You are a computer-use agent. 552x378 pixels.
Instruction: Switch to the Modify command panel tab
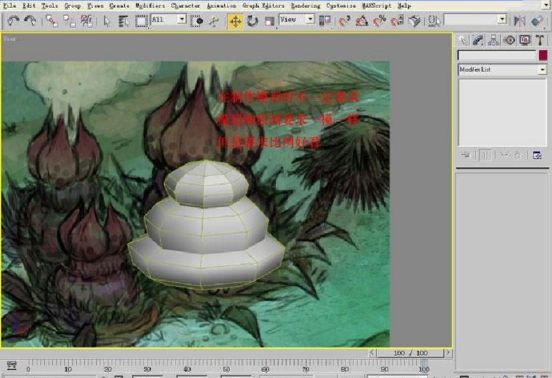(478, 40)
